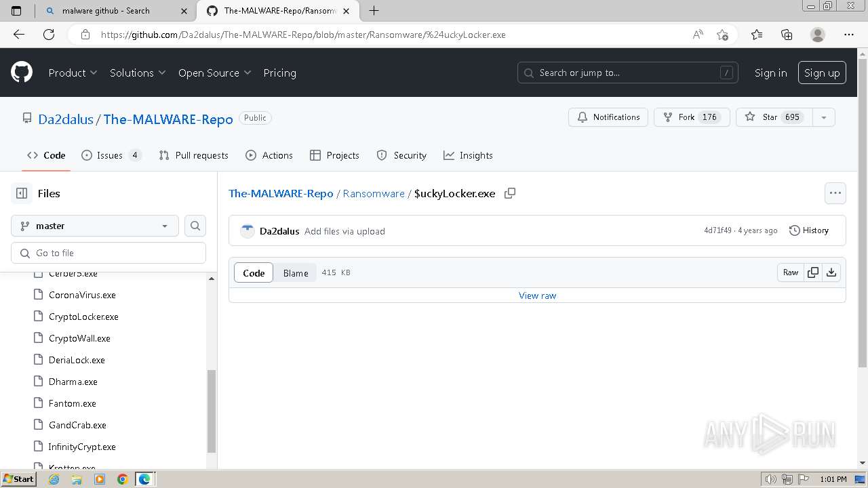Screen dimensions: 868x488
Task: Open the Pricing page
Action: pyautogui.click(x=279, y=73)
